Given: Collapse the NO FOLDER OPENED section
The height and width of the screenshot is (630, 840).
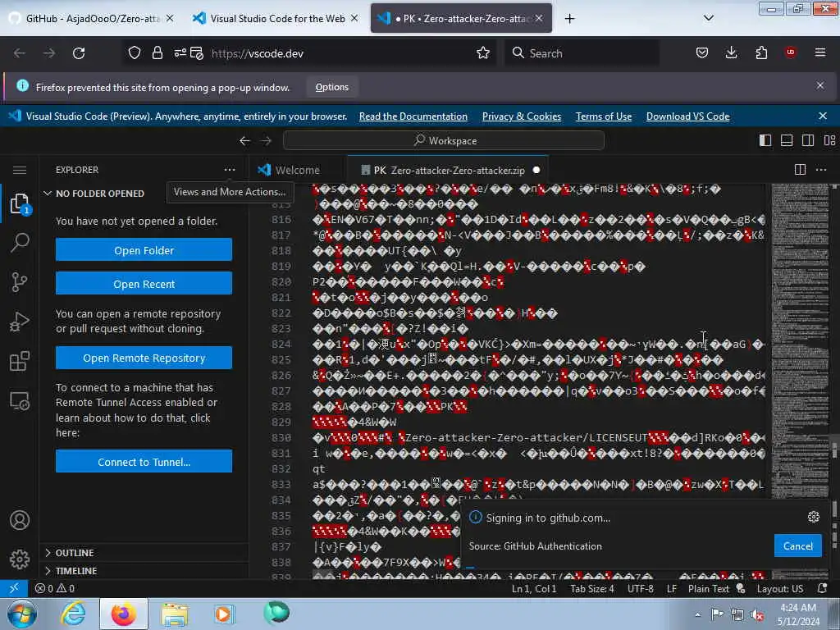Looking at the screenshot, I should pos(99,194).
